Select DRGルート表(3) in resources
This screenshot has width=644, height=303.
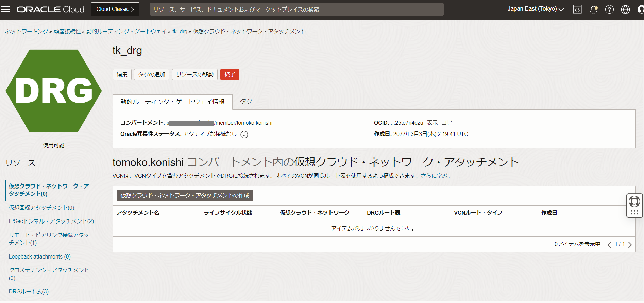coord(29,292)
